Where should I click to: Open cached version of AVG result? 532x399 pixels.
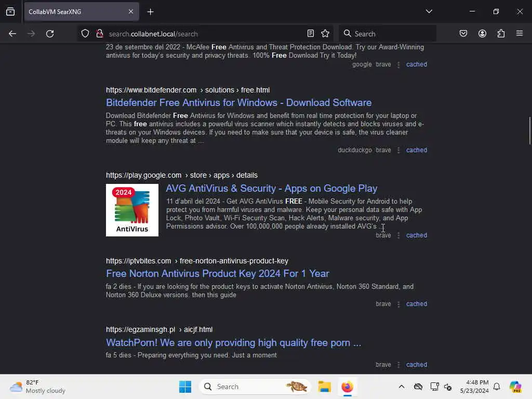click(416, 235)
